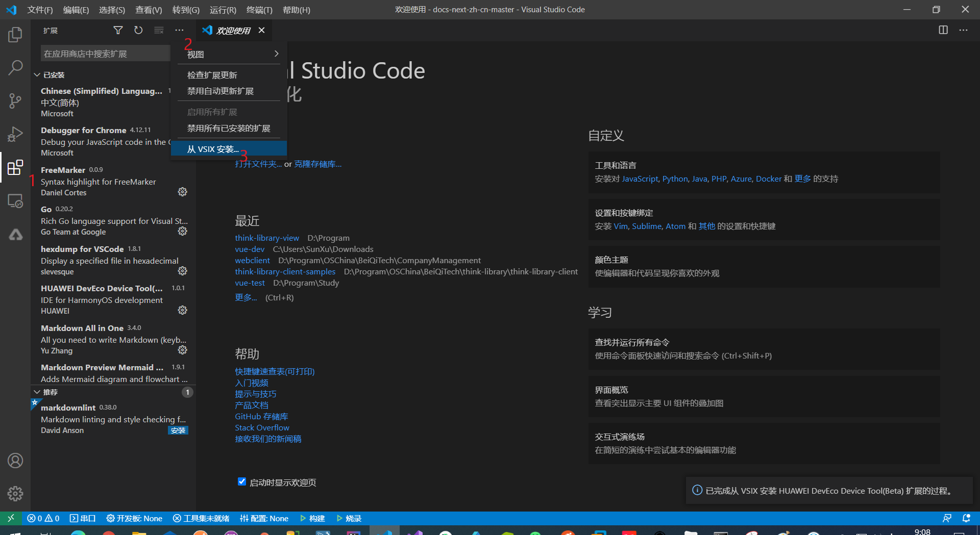
Task: Clear extensions search results icon
Action: [159, 31]
